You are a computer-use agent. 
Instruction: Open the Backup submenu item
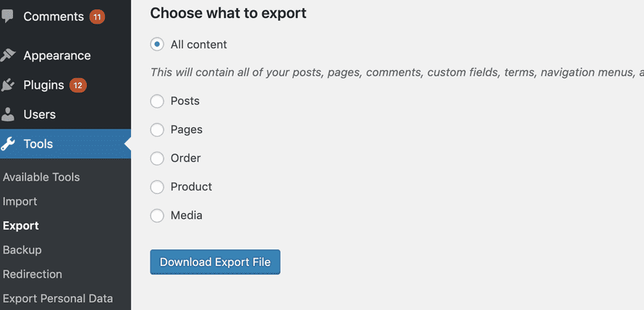tap(22, 250)
